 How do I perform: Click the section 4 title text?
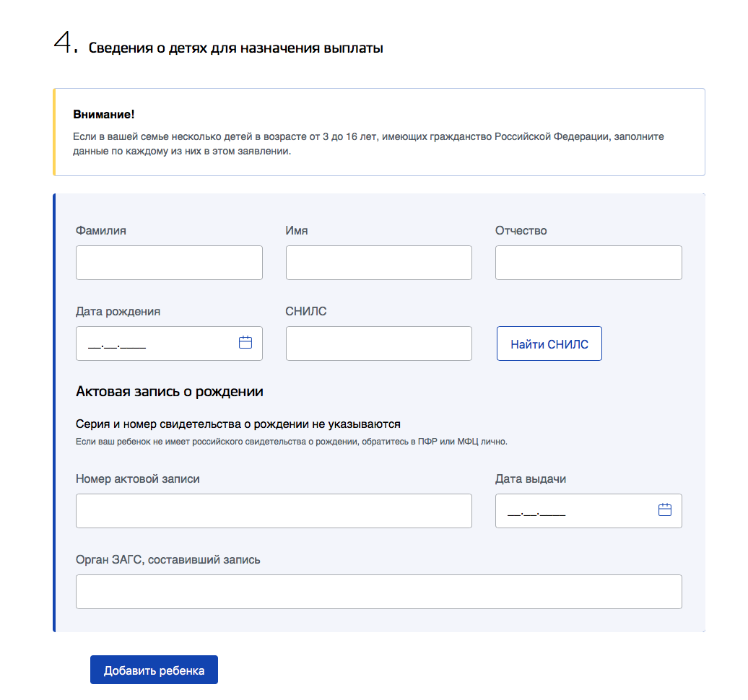(235, 48)
